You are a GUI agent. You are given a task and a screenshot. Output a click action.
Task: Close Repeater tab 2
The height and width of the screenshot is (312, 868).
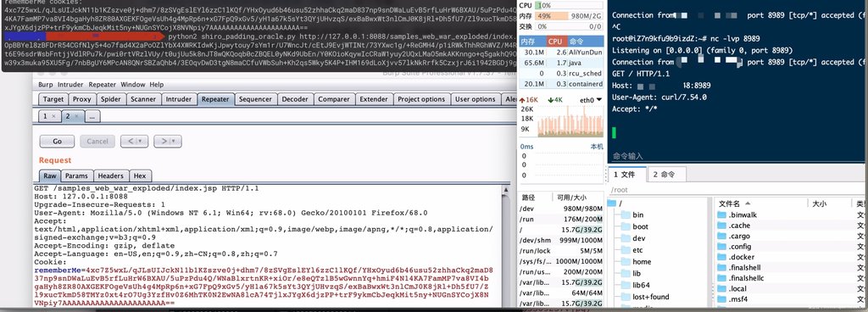76,116
